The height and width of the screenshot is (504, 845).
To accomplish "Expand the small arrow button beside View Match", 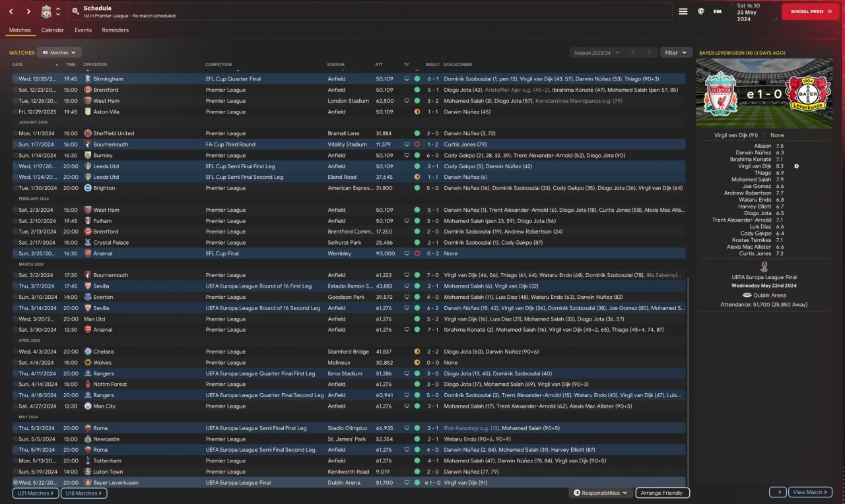I will (x=778, y=492).
